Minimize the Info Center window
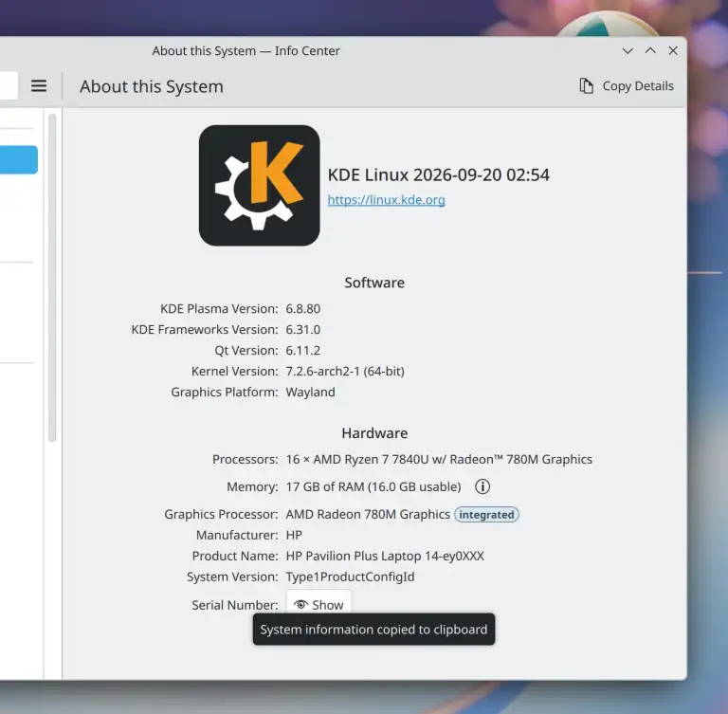 click(x=628, y=50)
